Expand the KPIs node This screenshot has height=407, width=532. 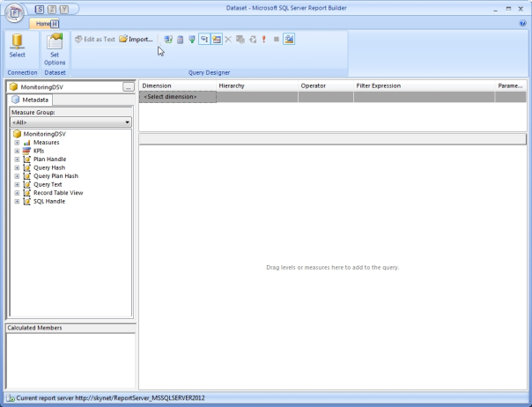[x=17, y=151]
